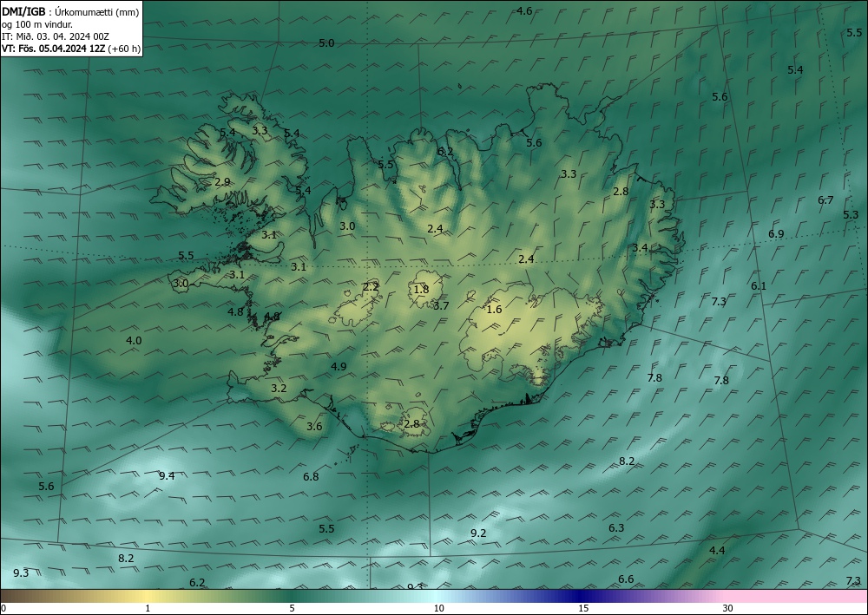Click the color scale tick label 0
This screenshot has width=868, height=615.
3,608
